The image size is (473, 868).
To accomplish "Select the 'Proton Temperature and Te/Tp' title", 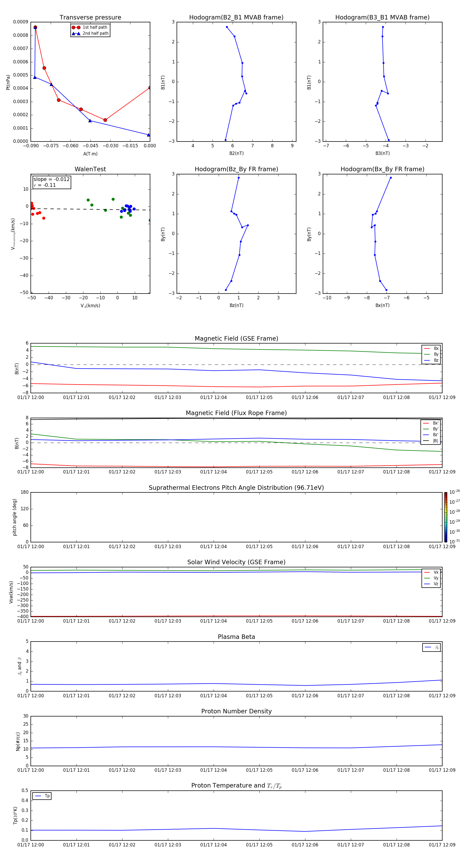I will 236,786.
